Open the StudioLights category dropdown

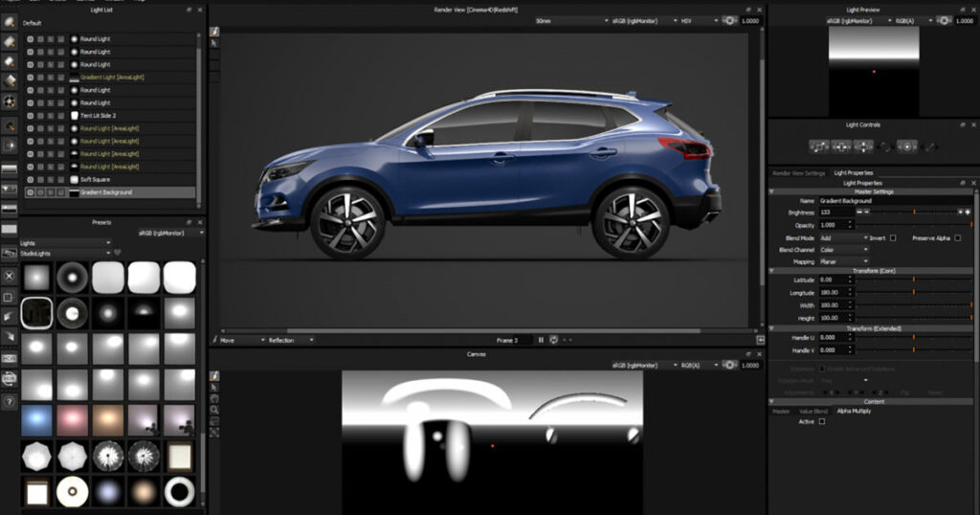pyautogui.click(x=65, y=253)
